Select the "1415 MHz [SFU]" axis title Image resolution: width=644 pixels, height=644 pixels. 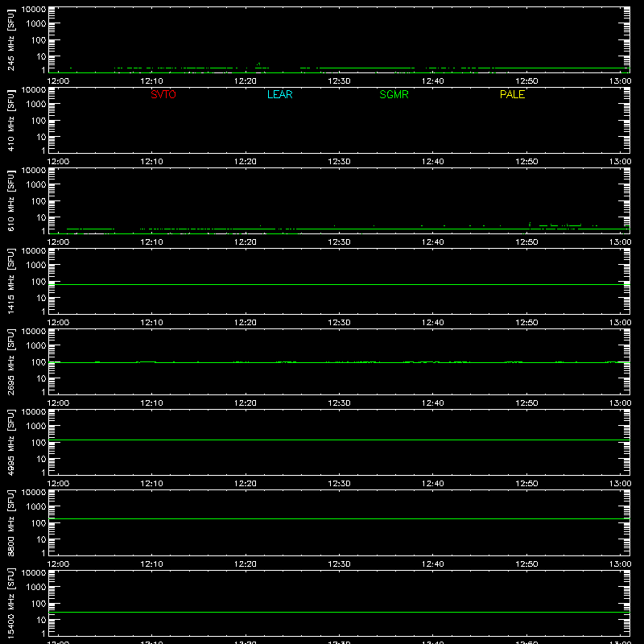(x=10, y=281)
